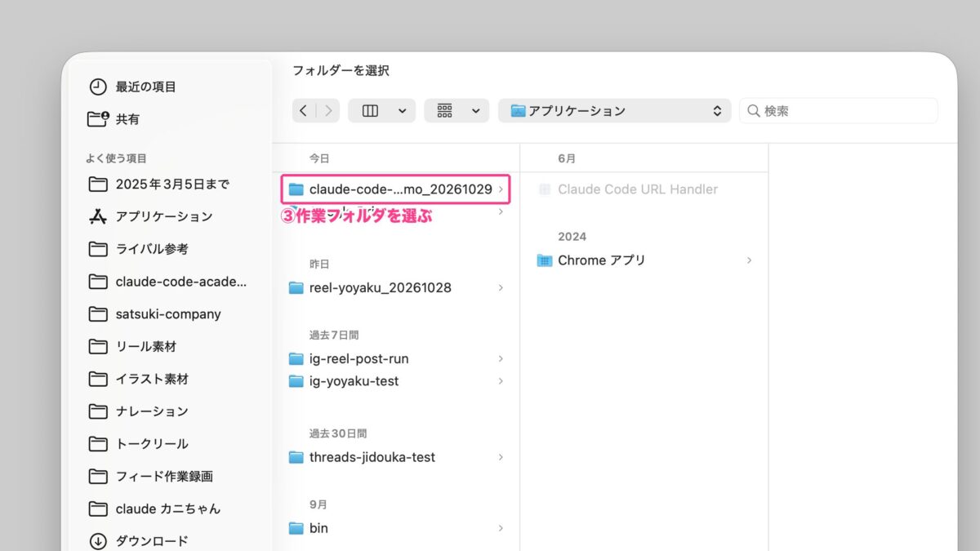Image resolution: width=980 pixels, height=551 pixels.
Task: Select the ig-reel-post-run folder name
Action: coord(359,359)
